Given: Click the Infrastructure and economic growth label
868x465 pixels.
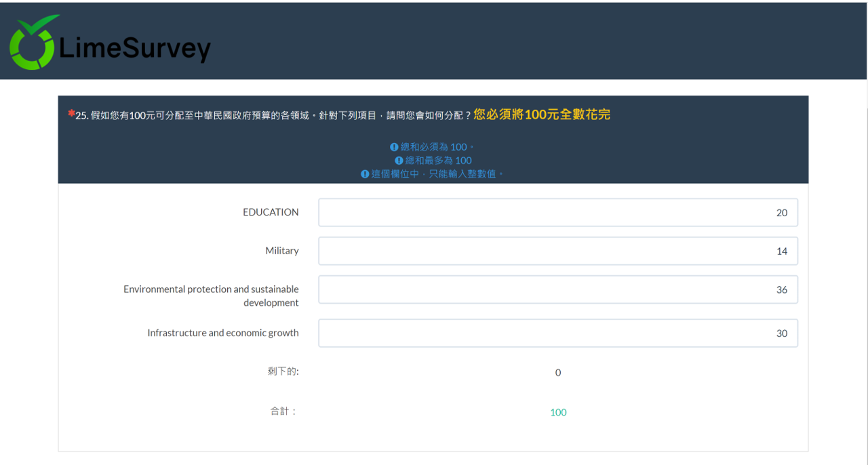Looking at the screenshot, I should pyautogui.click(x=222, y=333).
